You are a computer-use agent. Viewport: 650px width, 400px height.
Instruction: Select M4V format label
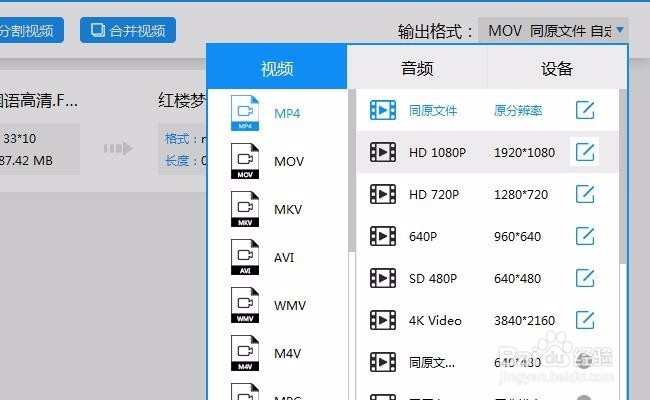pos(287,354)
